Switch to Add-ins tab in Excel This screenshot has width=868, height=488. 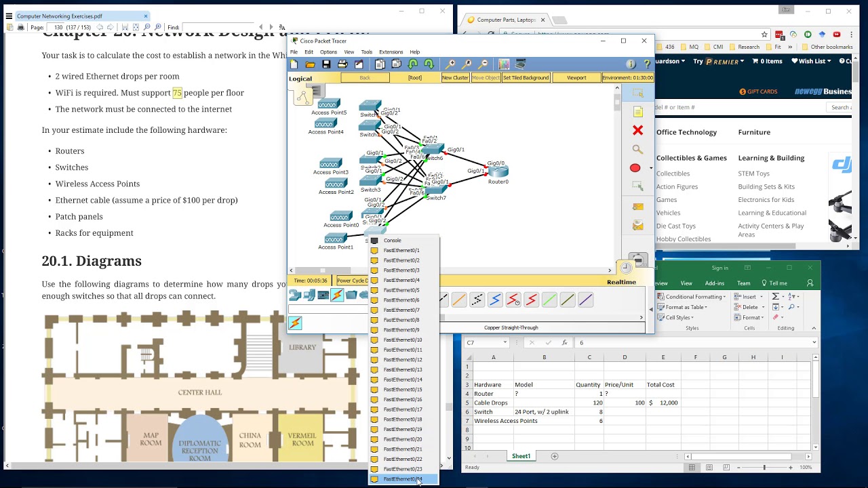(x=715, y=283)
